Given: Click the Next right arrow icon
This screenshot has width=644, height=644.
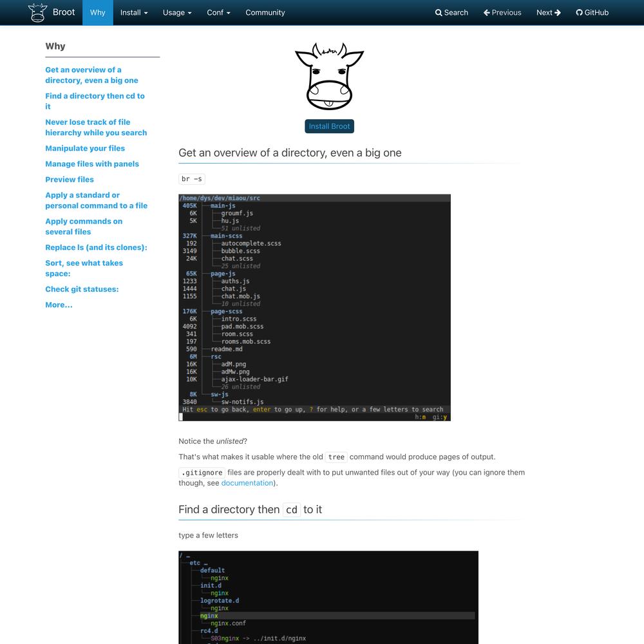Looking at the screenshot, I should point(557,13).
